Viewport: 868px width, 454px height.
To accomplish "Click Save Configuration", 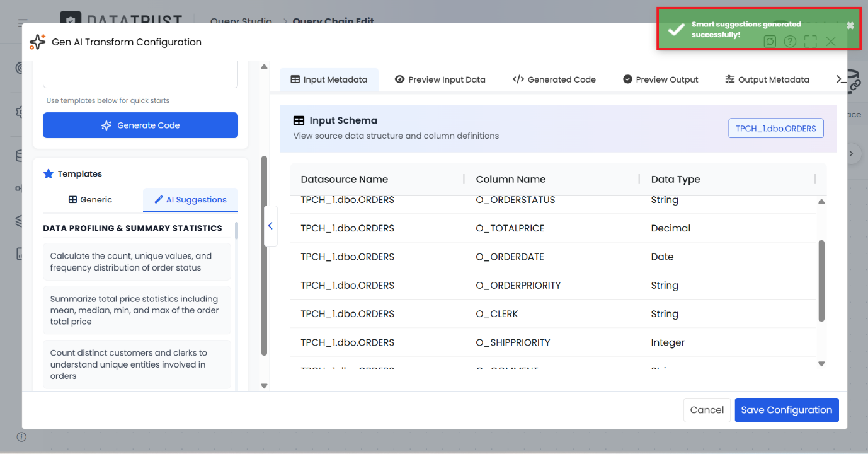I will coord(787,410).
